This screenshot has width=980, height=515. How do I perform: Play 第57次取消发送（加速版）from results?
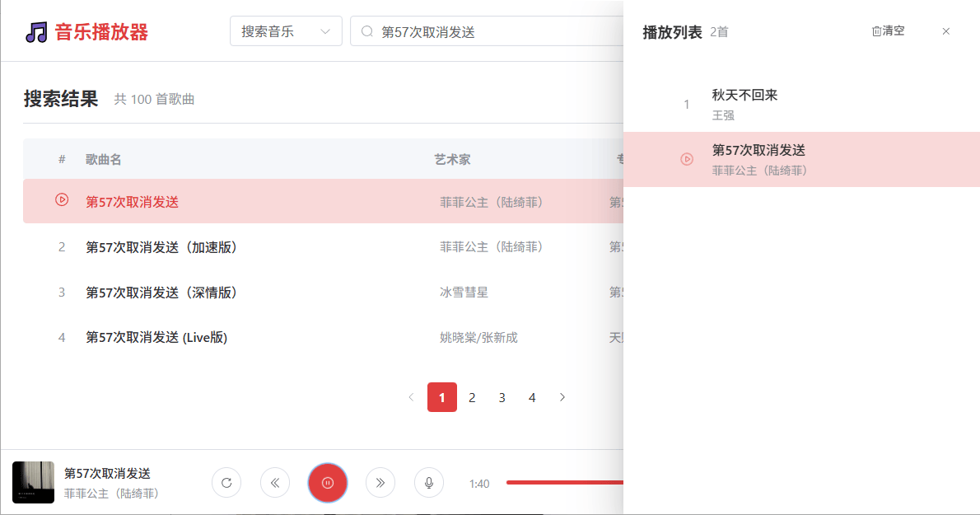click(161, 247)
